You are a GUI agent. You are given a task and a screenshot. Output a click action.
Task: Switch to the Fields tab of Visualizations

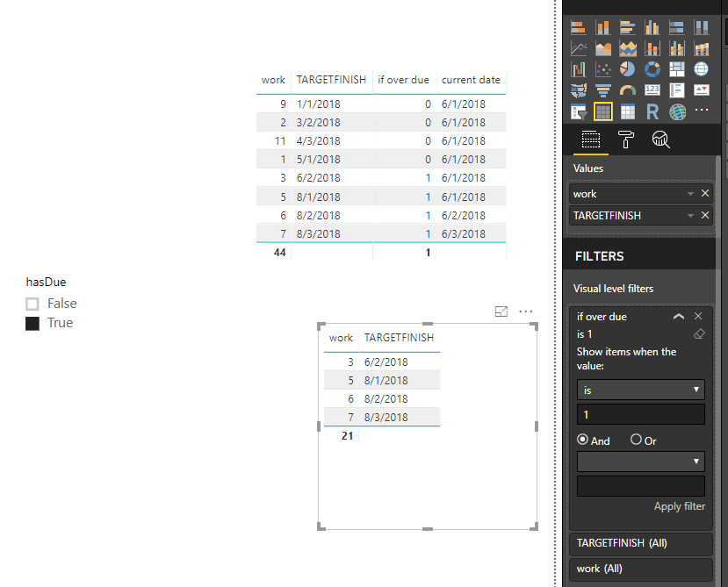tap(591, 140)
